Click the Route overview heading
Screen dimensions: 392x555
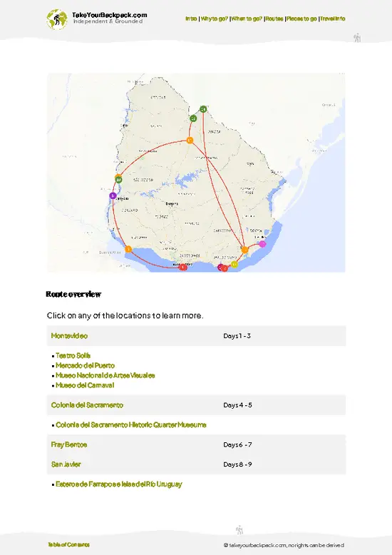tap(73, 295)
